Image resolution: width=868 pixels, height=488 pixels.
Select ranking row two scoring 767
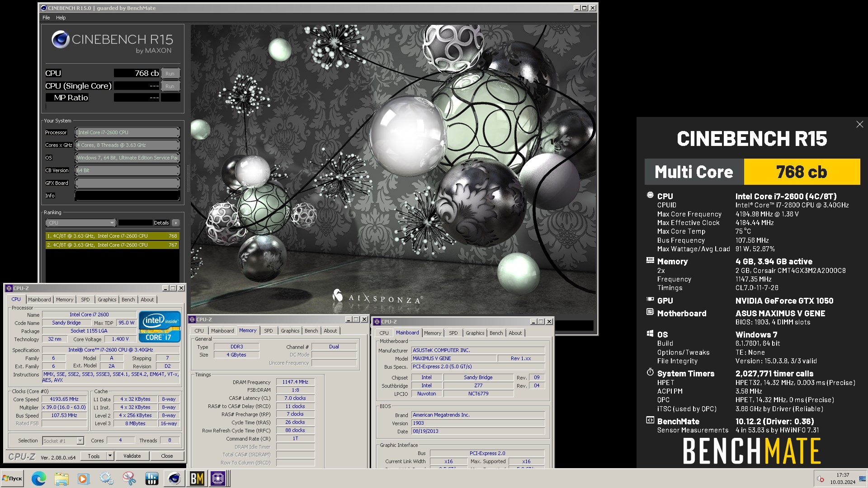(112, 245)
